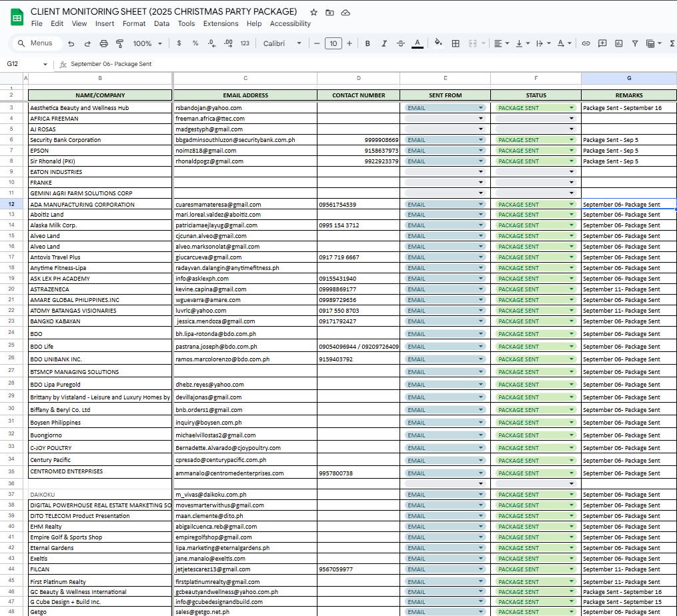Open the Help menu
Screen dimensions: 677x616
254,24
